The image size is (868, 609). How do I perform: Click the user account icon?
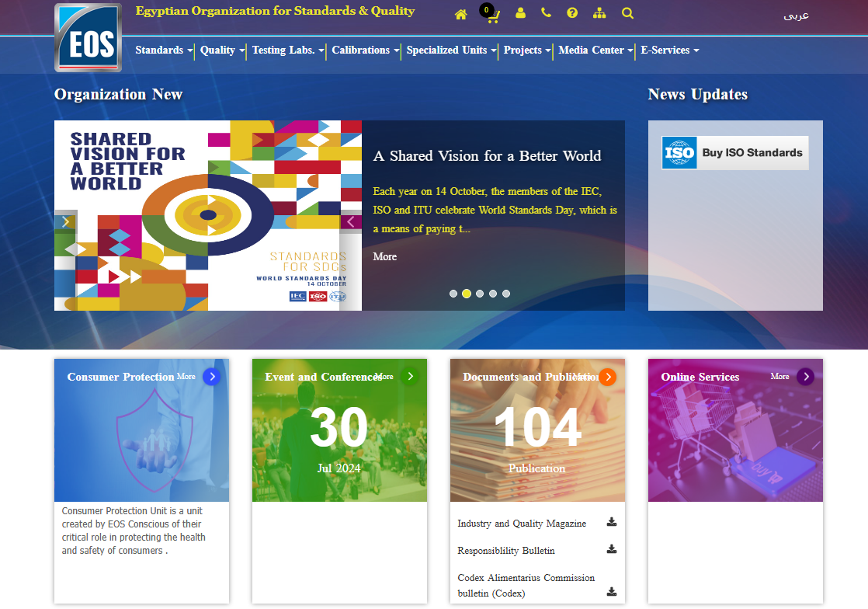(x=520, y=13)
